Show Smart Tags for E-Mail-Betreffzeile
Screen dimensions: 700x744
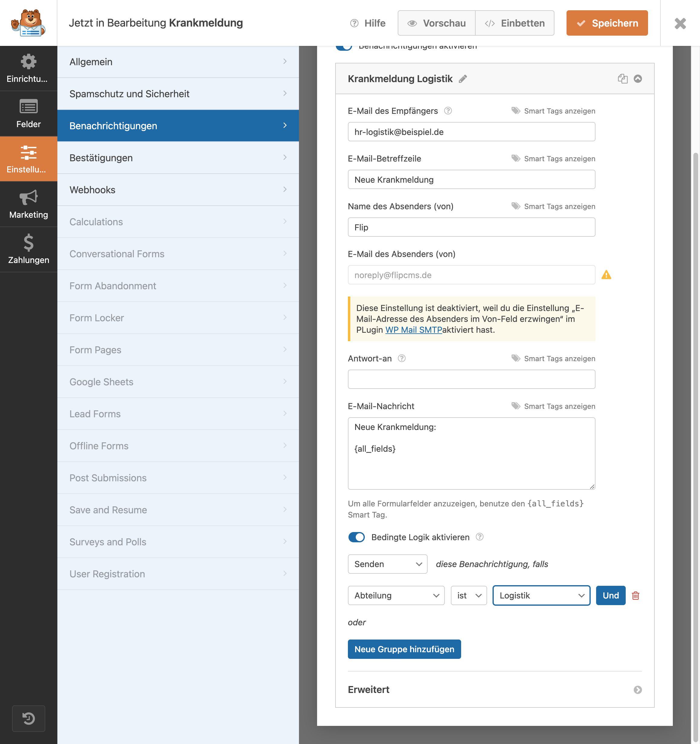coord(553,159)
